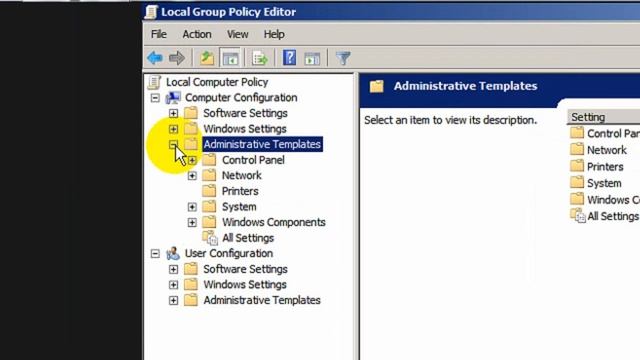The image size is (640, 360).
Task: Select Printers in the right pane list
Action: coord(605,167)
